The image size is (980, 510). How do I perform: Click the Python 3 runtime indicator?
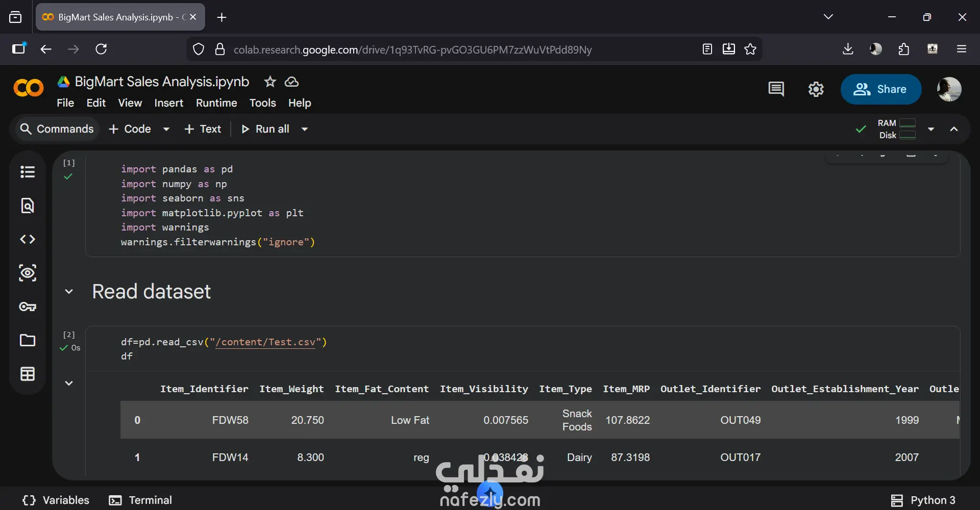point(923,500)
